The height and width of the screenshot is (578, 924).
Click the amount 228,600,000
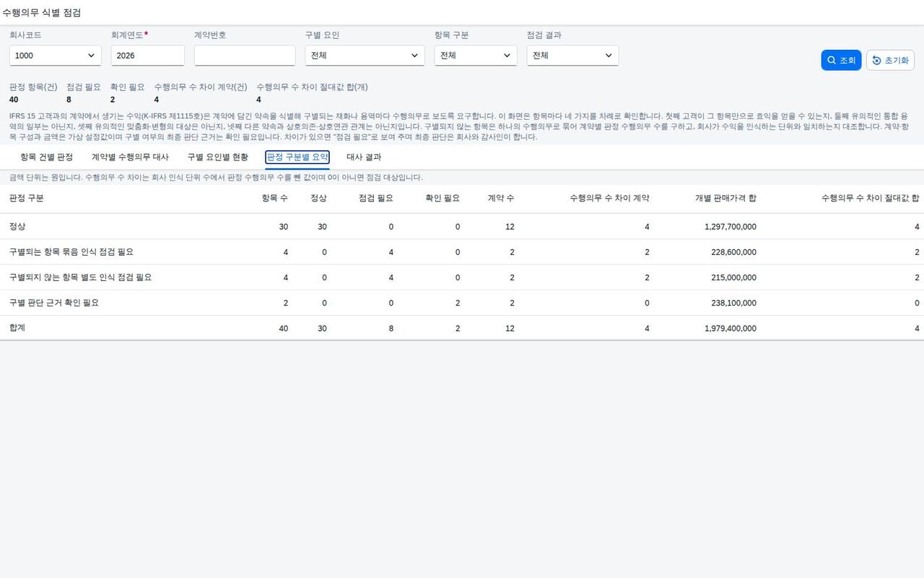(733, 252)
